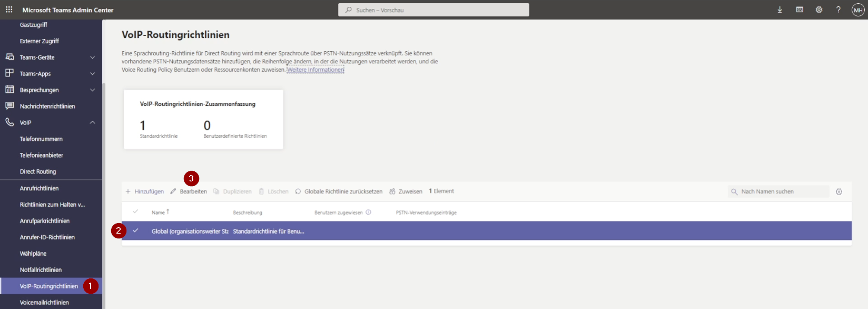Click the sidebar vertical scrollbar
This screenshot has height=309, width=868.
(104, 195)
